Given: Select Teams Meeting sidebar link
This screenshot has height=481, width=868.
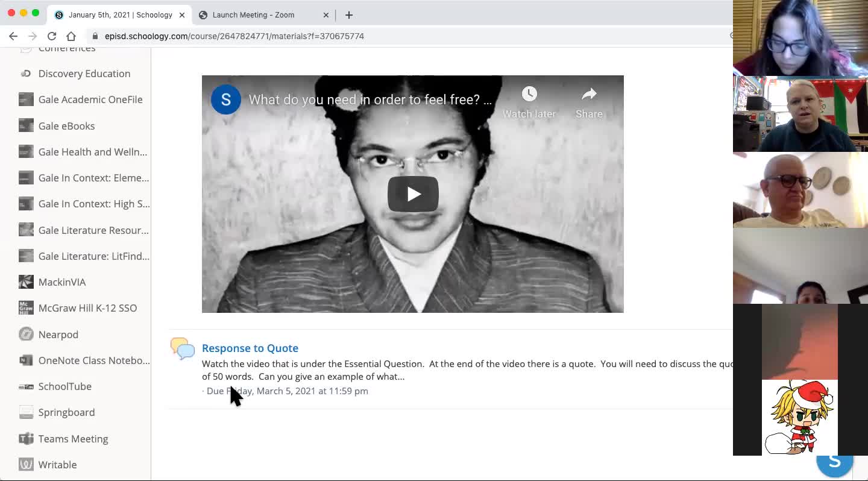Looking at the screenshot, I should [73, 439].
